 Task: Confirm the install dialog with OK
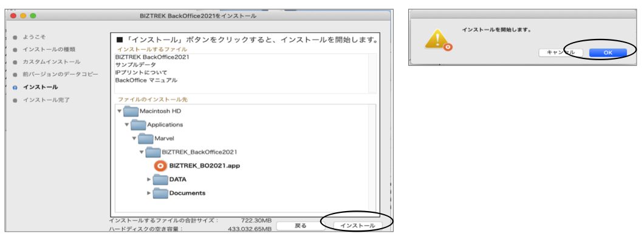pyautogui.click(x=608, y=53)
